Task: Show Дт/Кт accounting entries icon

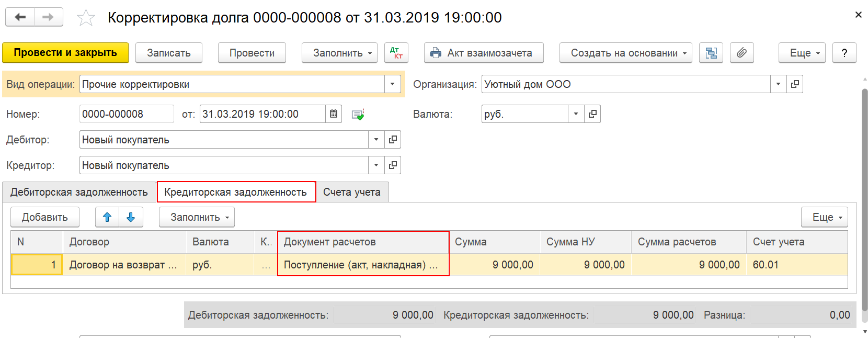Action: [396, 53]
